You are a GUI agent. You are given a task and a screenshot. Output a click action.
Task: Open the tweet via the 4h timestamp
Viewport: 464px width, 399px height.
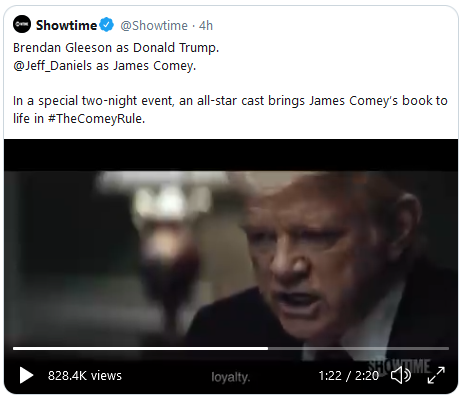click(x=206, y=26)
